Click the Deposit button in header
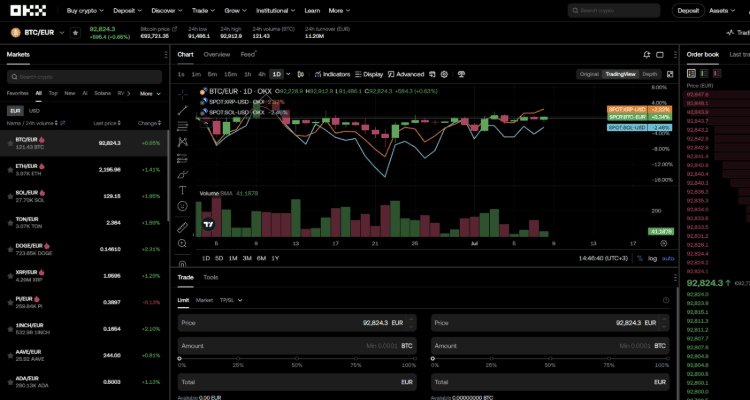Viewport: 750px width, 400px height. pyautogui.click(x=688, y=11)
